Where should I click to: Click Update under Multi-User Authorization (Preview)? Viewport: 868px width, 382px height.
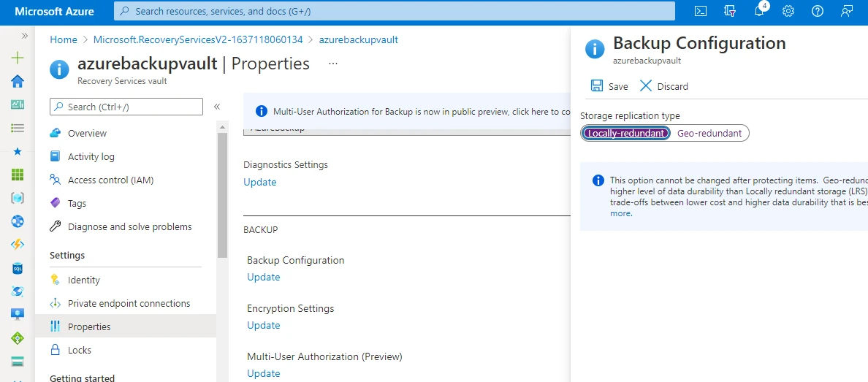(x=264, y=373)
